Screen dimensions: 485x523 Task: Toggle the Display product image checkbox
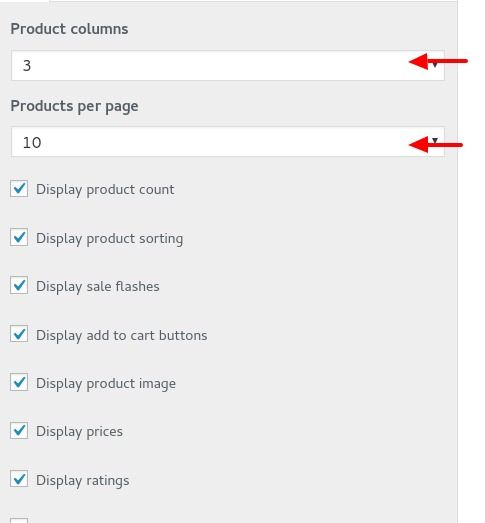(19, 382)
